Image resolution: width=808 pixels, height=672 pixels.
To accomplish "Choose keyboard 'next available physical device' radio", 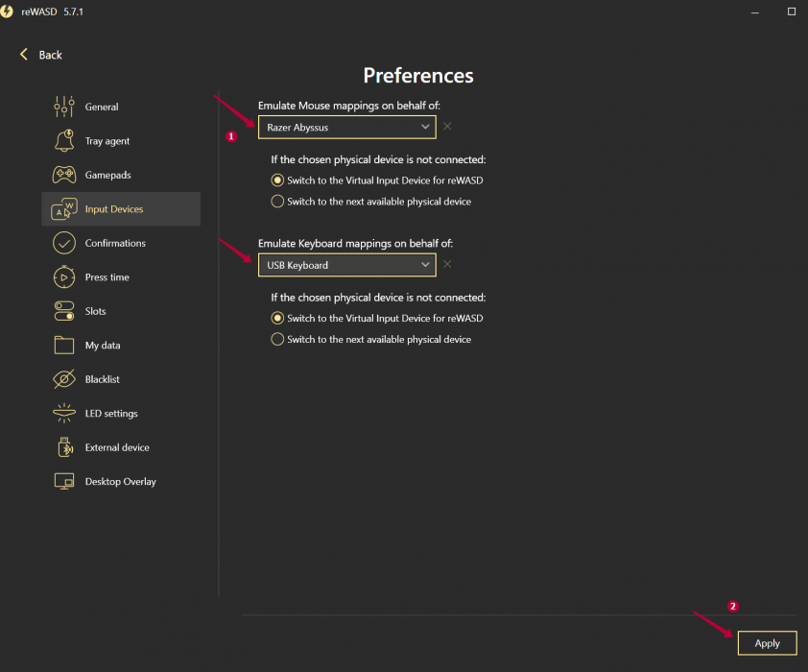I will point(277,339).
